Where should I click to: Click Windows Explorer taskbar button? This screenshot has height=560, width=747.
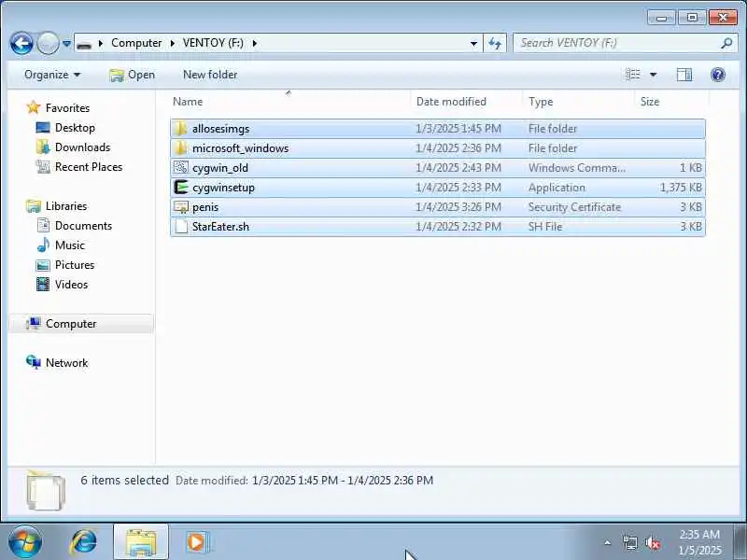click(141, 542)
